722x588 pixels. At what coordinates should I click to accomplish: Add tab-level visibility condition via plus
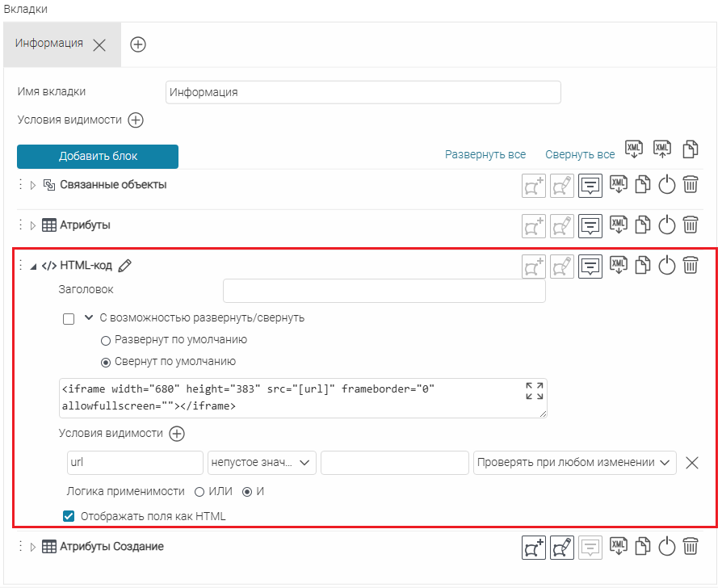coord(136,120)
